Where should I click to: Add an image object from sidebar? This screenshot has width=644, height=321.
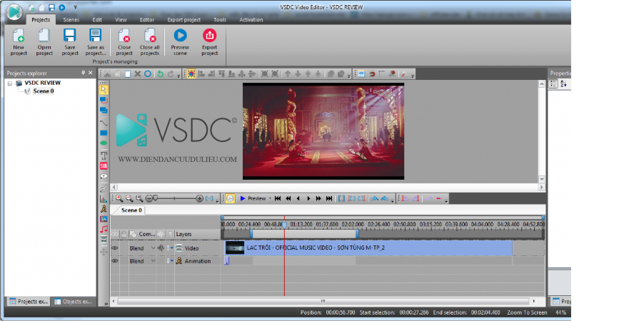(x=104, y=219)
